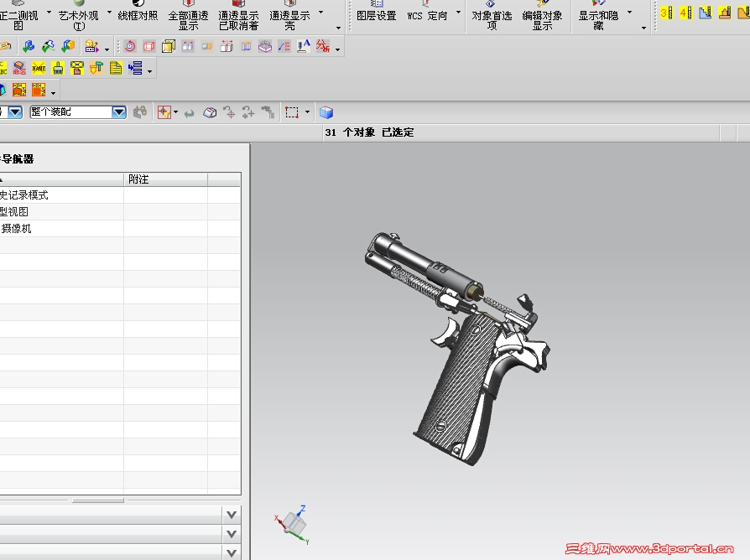Click the dashed rectangle selection icon

pyautogui.click(x=292, y=113)
